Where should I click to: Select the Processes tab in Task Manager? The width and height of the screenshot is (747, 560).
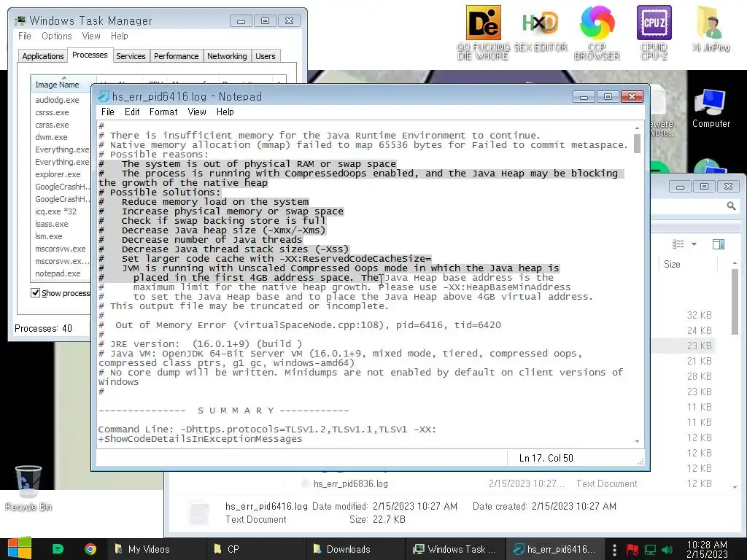(90, 55)
